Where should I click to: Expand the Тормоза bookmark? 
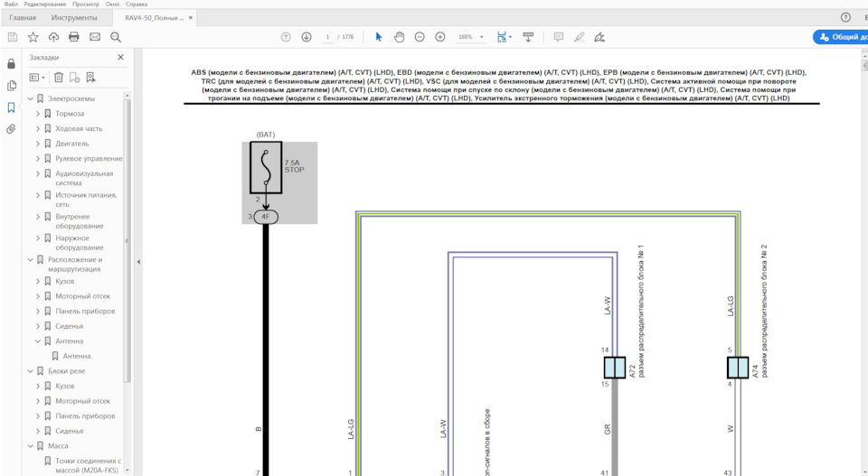pos(38,113)
